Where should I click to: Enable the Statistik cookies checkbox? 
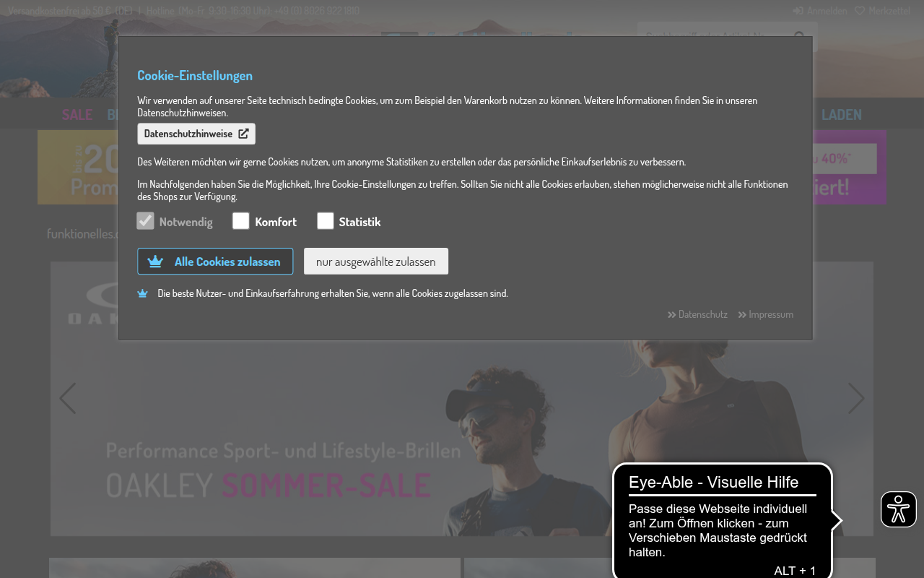(x=325, y=221)
